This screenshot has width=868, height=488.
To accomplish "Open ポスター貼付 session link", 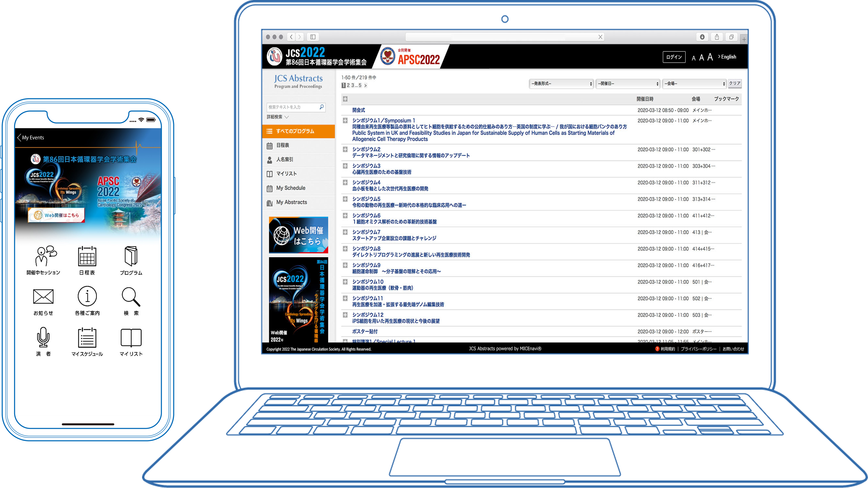I will [x=365, y=332].
